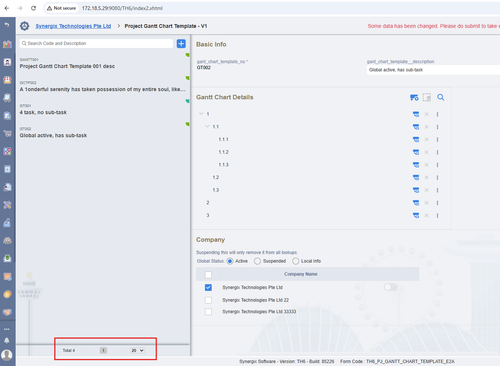Open more options for task row 3
The image size is (500, 366).
pos(437,216)
